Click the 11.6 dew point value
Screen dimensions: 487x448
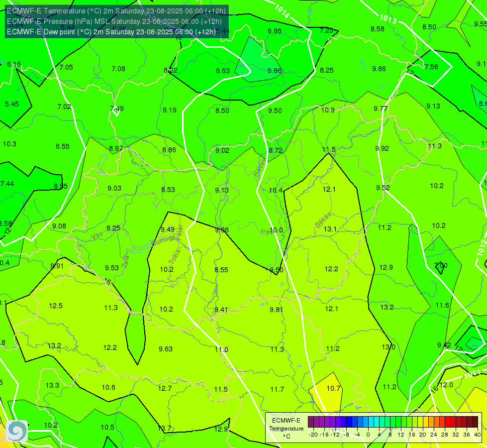(x=442, y=305)
